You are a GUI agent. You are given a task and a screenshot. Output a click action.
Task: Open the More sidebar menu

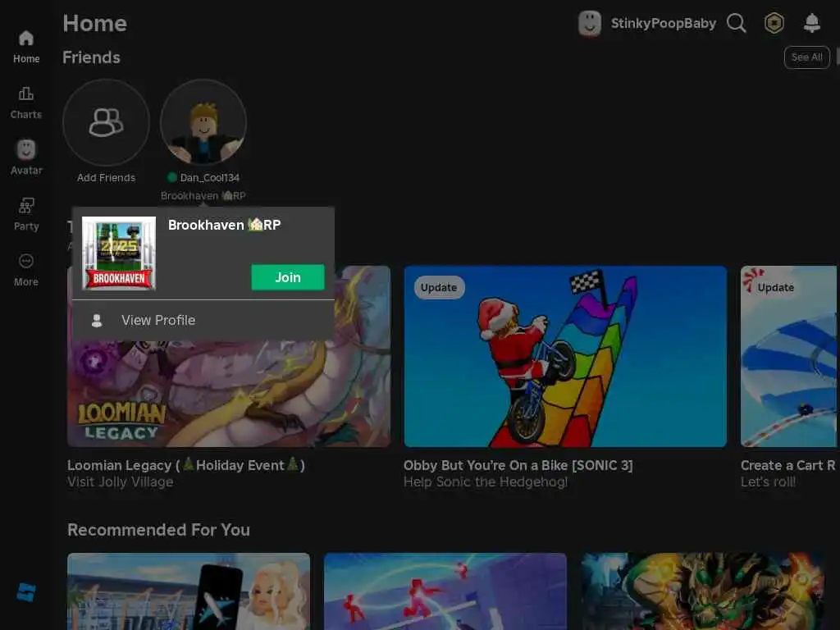click(25, 270)
